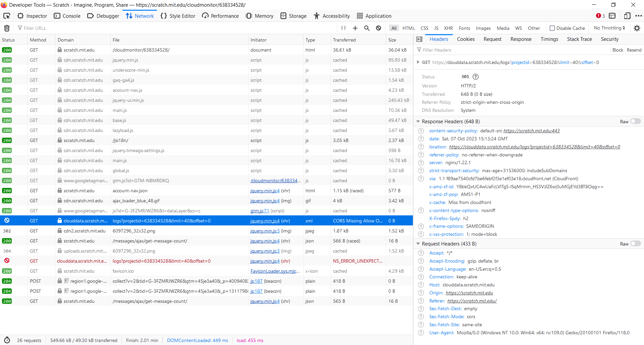Open the No Throttling dropdown
This screenshot has height=345, width=644.
pyautogui.click(x=609, y=28)
